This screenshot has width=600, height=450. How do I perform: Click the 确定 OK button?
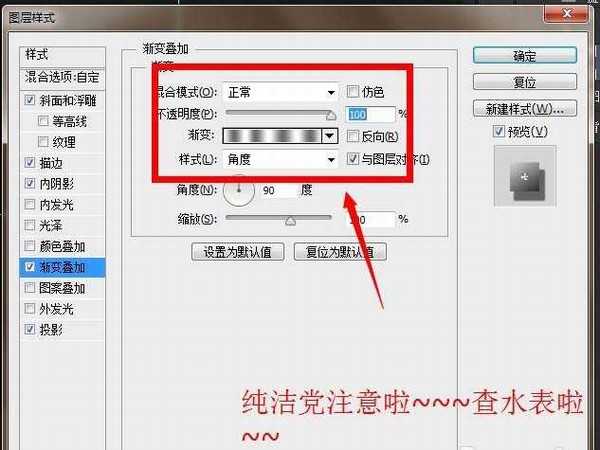[x=525, y=56]
